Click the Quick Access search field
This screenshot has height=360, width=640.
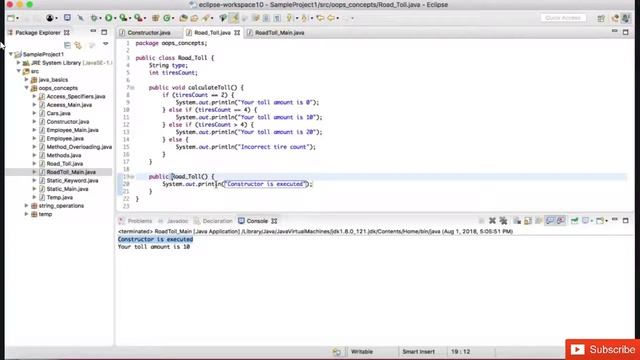pos(563,18)
